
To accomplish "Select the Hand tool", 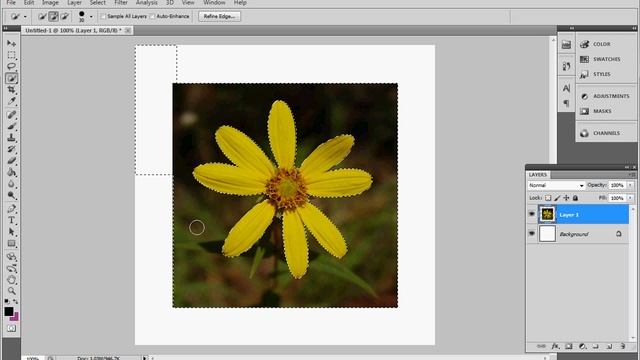I will pyautogui.click(x=11, y=280).
